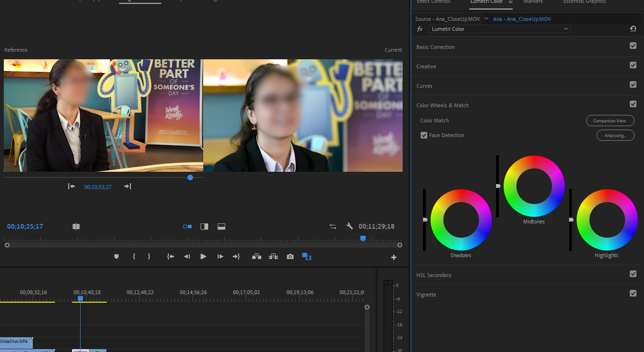Screen dimensions: 644x352
Task: Step forward one frame
Action: point(220,257)
